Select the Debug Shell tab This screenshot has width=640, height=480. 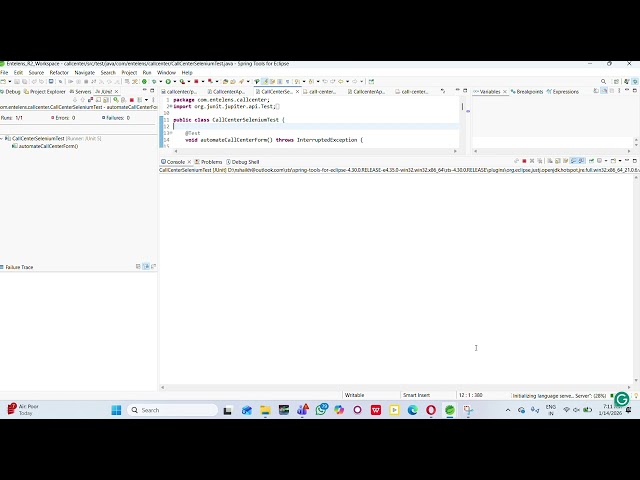pos(245,161)
